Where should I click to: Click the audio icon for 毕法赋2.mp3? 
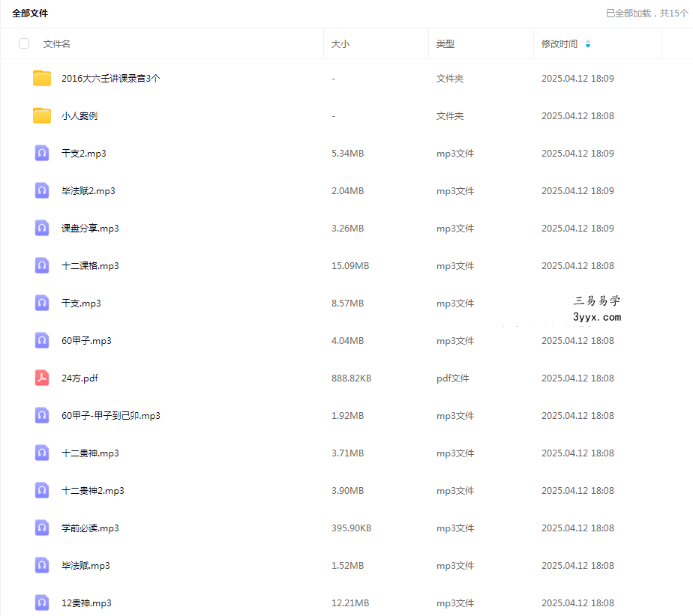tap(42, 191)
